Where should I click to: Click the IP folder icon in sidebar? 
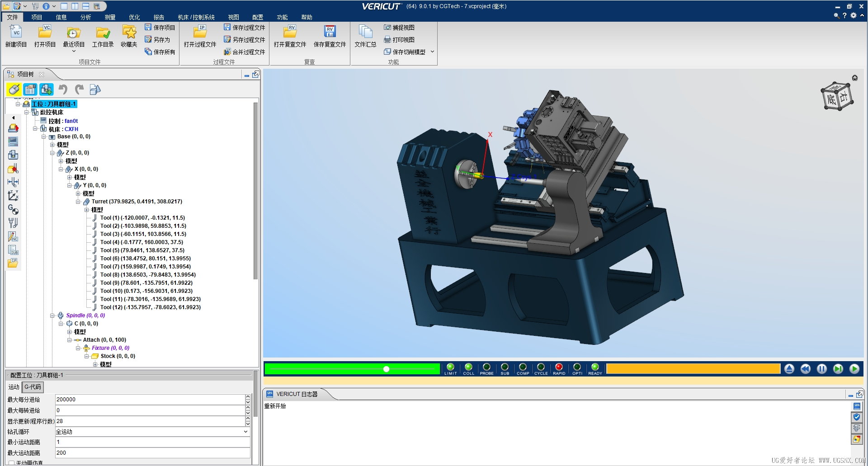click(x=13, y=263)
